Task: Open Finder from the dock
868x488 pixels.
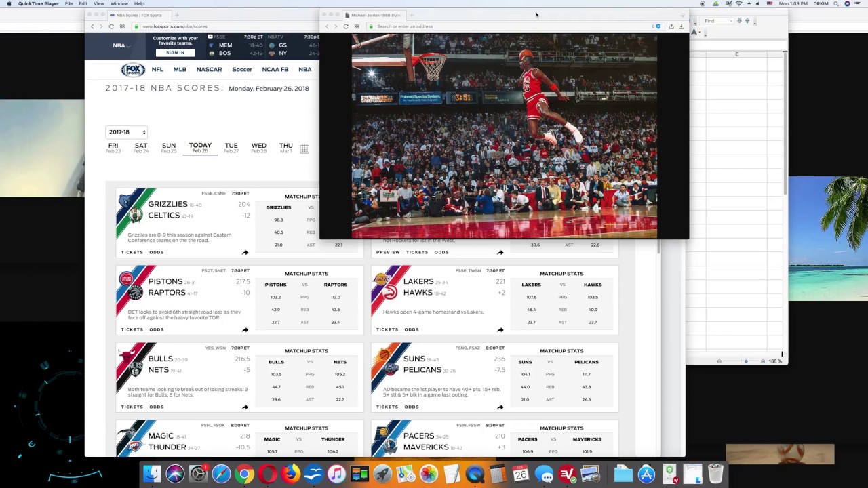Action: click(x=152, y=474)
